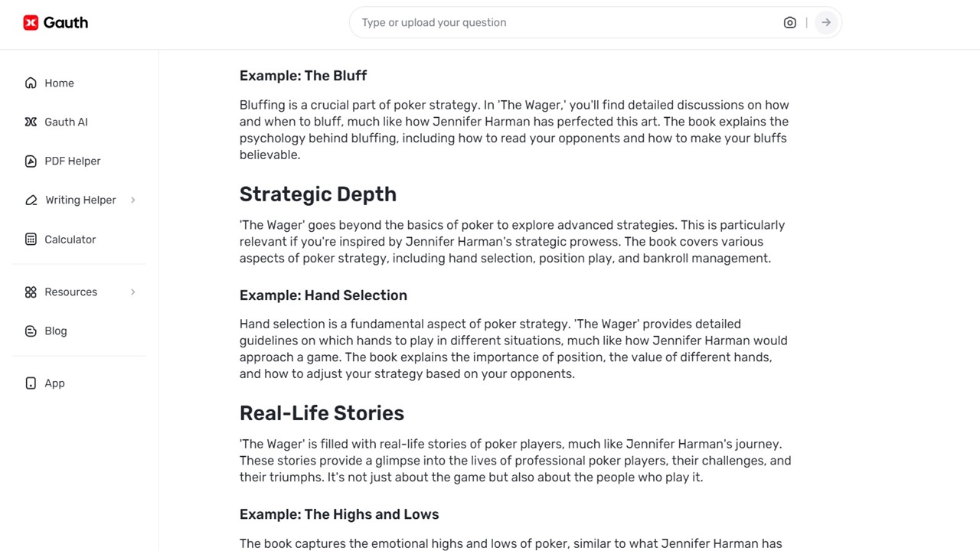Click the App phone icon

(31, 383)
